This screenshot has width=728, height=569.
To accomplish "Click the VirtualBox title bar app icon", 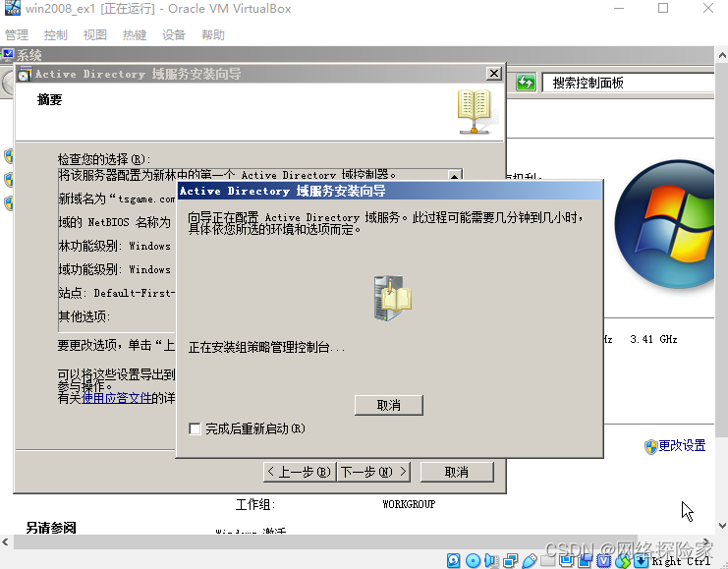I will pos(13,9).
